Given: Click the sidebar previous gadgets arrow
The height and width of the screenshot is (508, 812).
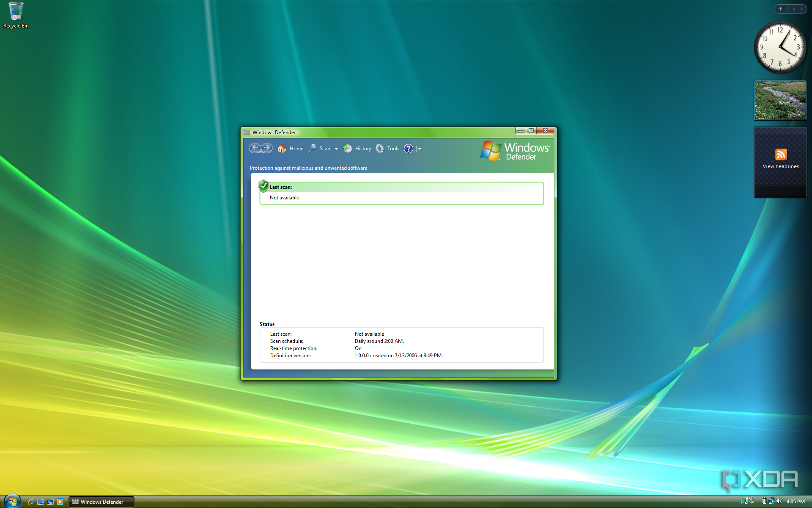Looking at the screenshot, I should click(x=793, y=9).
